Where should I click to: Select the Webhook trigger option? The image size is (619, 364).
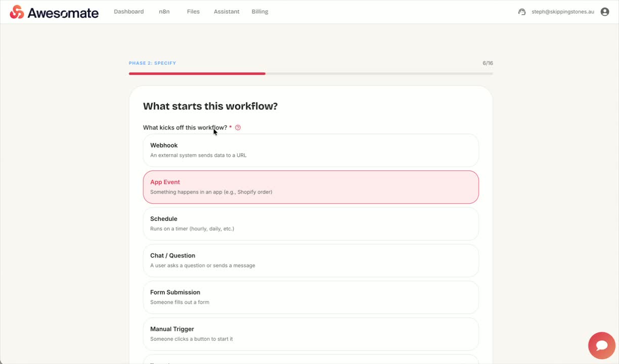pyautogui.click(x=311, y=150)
